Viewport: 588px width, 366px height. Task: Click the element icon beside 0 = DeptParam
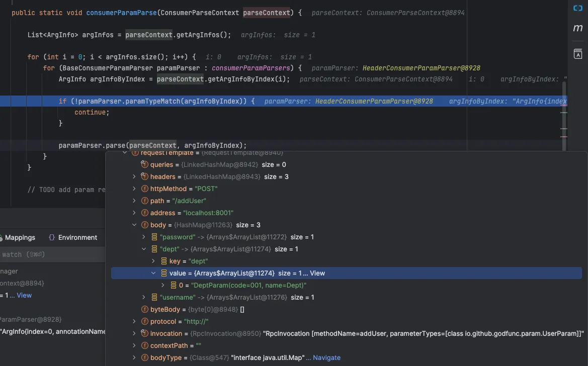[173, 285]
